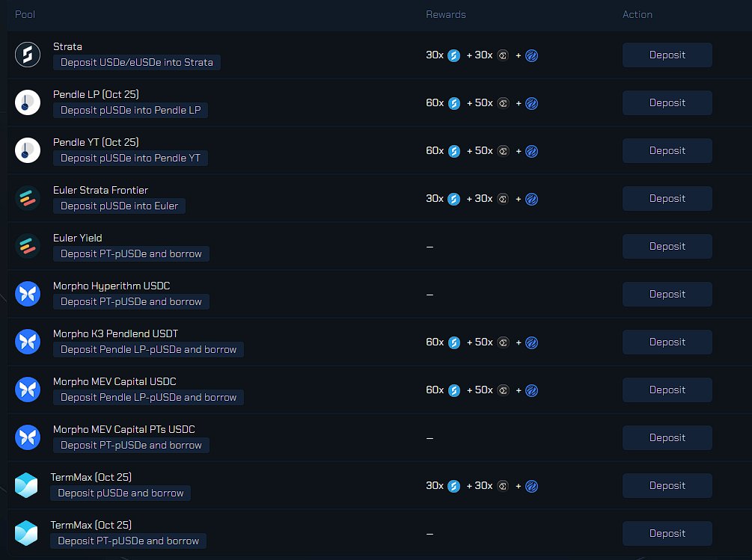This screenshot has height=560, width=752.
Task: Click the last reward icon in Morpho K3 Pendlend row
Action: click(x=531, y=342)
